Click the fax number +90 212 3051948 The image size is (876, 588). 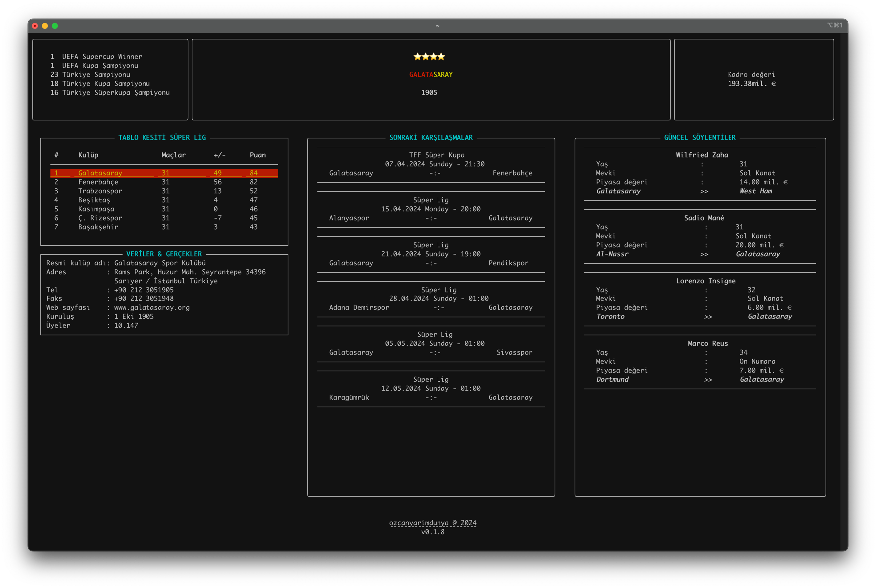144,298
